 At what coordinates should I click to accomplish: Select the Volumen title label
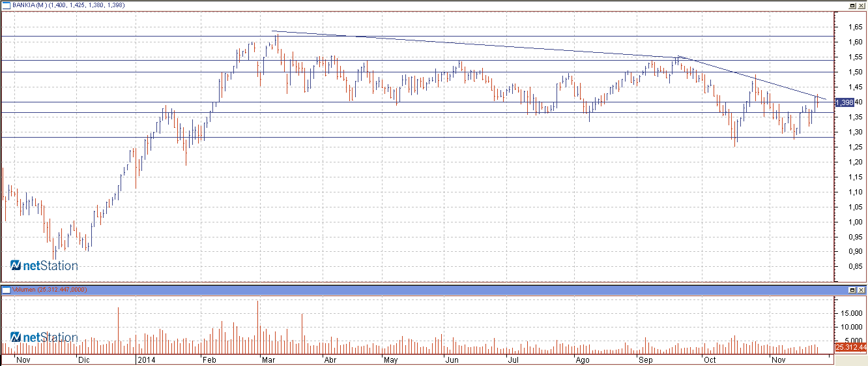point(23,289)
